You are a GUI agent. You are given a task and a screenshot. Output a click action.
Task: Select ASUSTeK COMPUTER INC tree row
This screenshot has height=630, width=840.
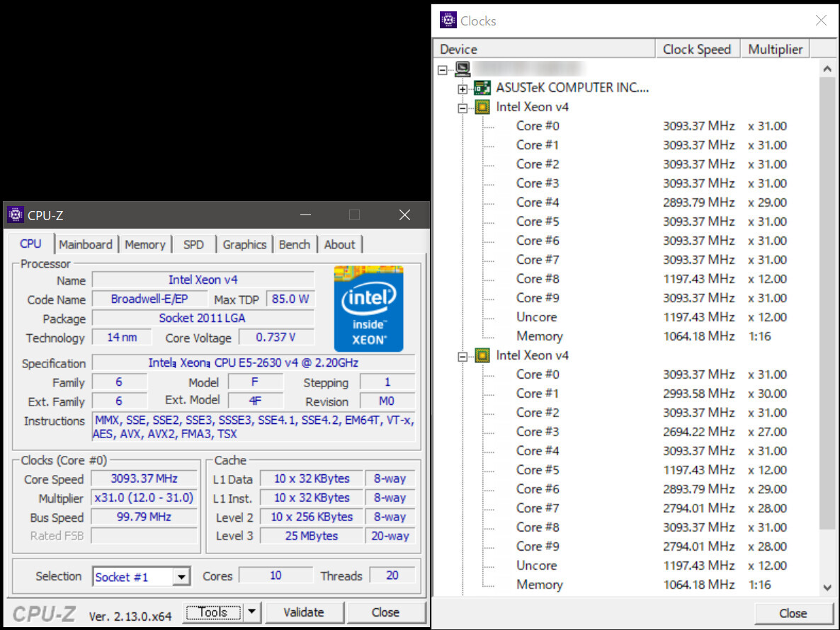coord(572,88)
